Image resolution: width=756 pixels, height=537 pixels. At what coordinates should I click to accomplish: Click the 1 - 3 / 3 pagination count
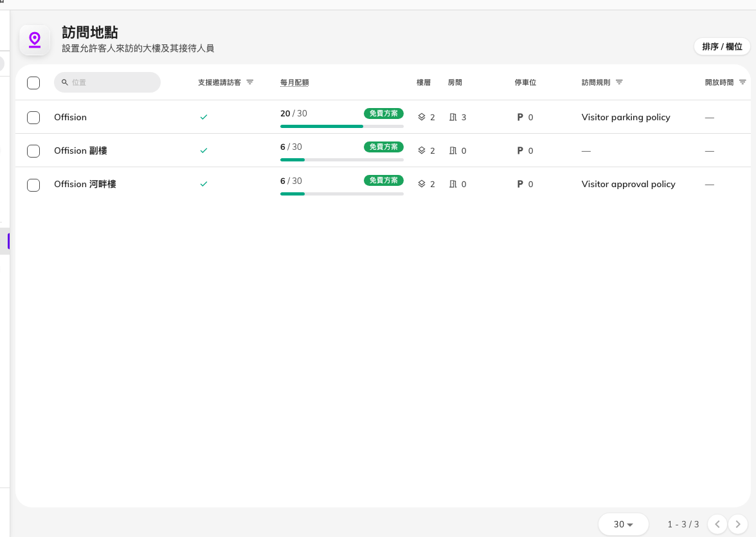683,524
